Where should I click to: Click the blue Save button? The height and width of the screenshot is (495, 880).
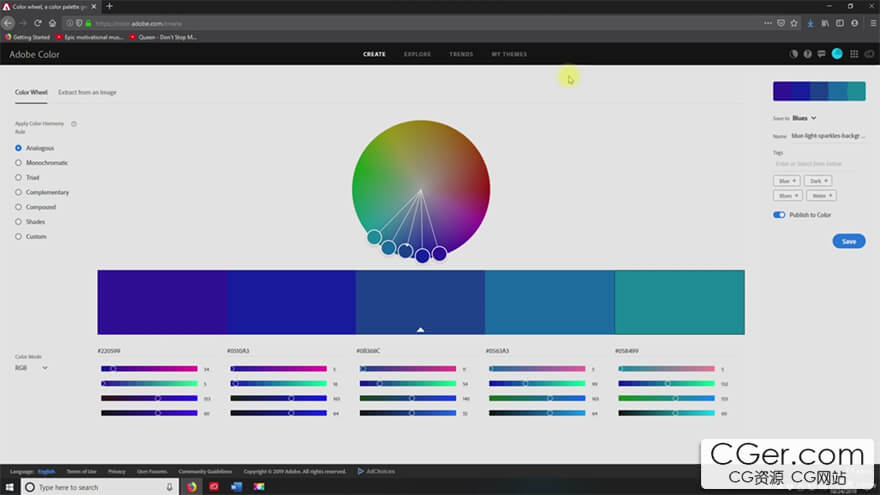coord(849,241)
